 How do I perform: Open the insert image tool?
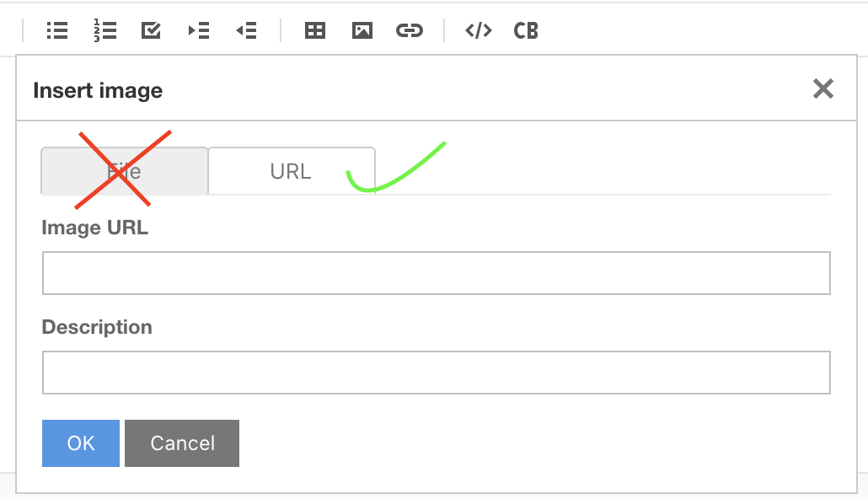[362, 30]
